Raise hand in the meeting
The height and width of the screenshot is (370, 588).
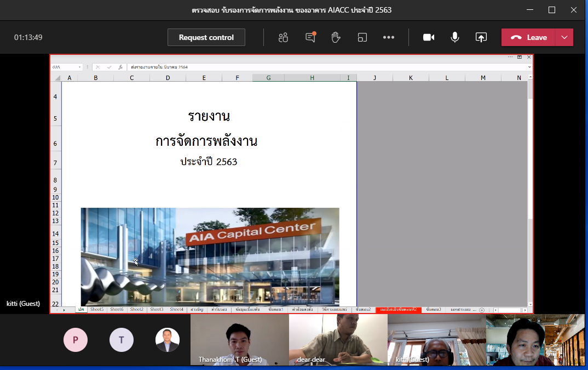click(336, 38)
